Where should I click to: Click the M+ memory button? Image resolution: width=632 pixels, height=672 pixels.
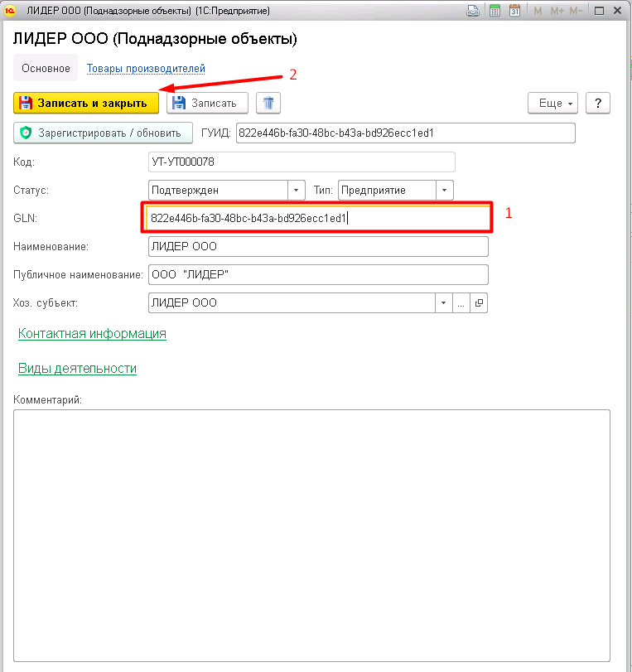click(x=557, y=11)
